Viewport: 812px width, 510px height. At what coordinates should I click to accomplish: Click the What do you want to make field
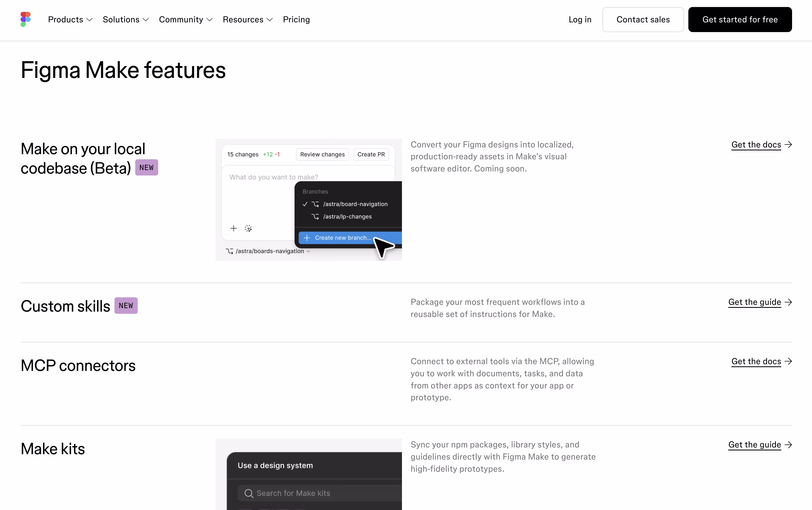pyautogui.click(x=274, y=177)
